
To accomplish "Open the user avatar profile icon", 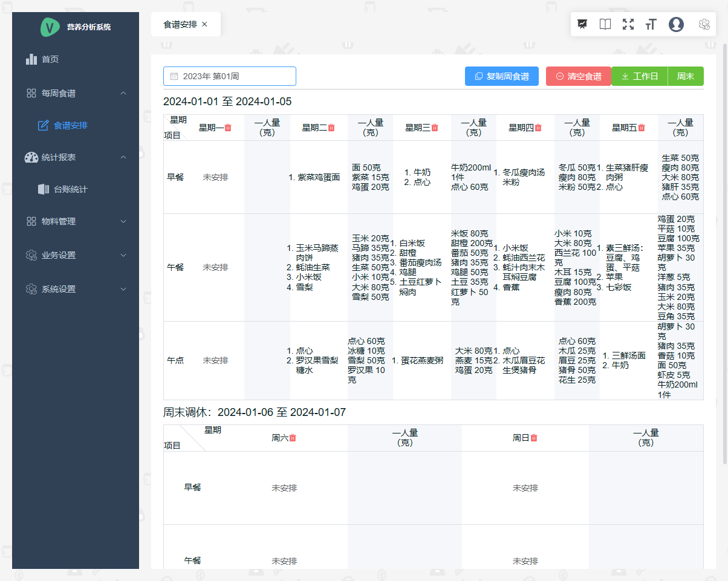I will click(676, 24).
